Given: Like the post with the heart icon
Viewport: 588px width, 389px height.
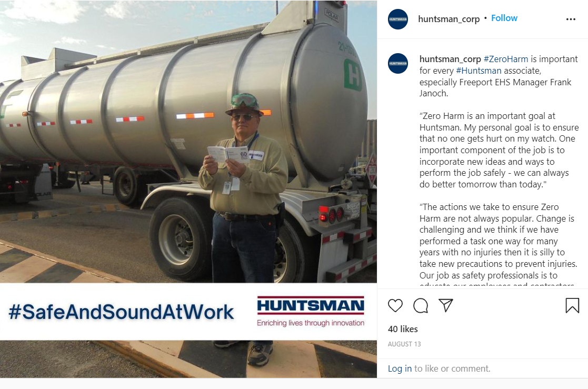Looking at the screenshot, I should click(x=395, y=305).
